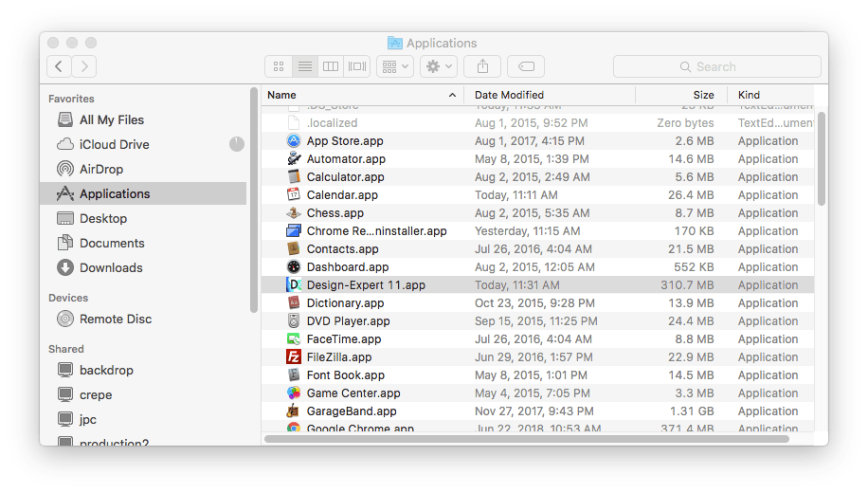Go back with the back arrow button
Image resolution: width=868 pixels, height=493 pixels.
click(x=60, y=66)
